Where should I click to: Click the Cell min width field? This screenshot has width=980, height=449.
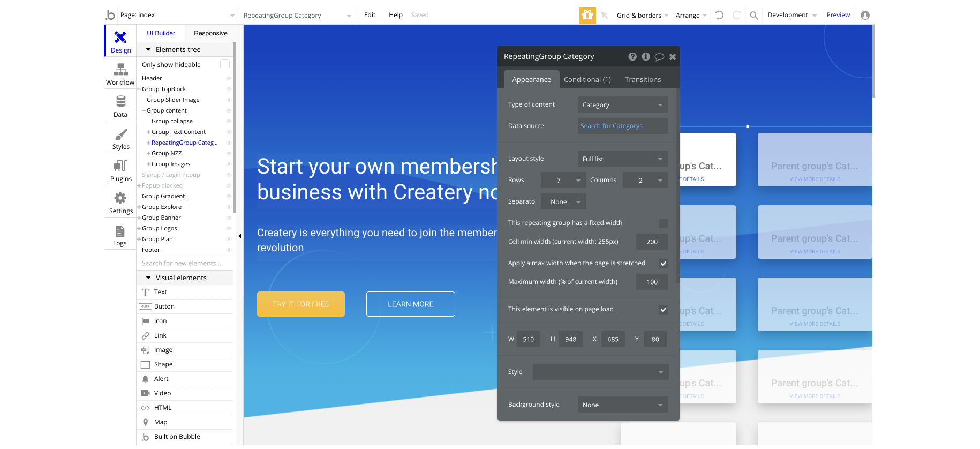(652, 242)
